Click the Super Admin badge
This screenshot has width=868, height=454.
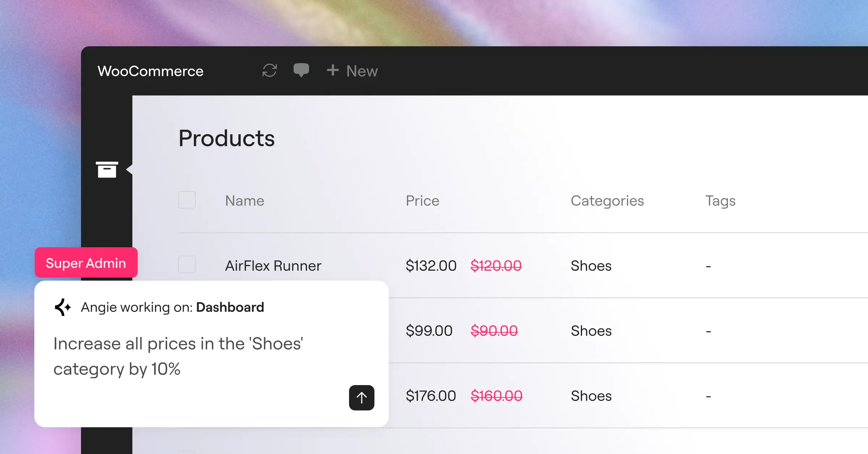pyautogui.click(x=86, y=263)
